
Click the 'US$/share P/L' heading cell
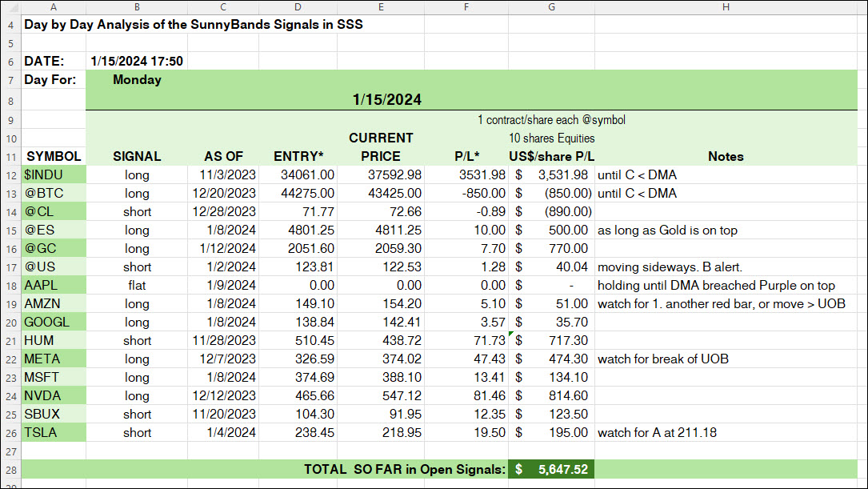[x=551, y=156]
